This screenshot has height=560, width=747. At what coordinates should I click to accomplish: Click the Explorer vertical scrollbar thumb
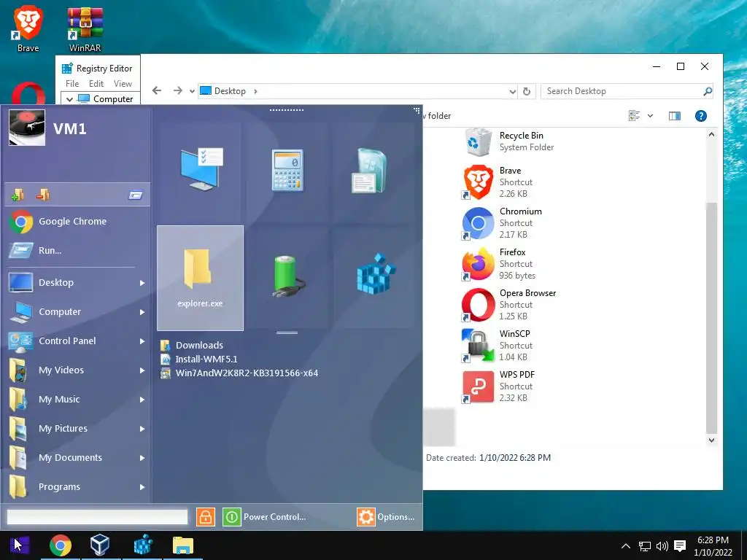tap(711, 318)
